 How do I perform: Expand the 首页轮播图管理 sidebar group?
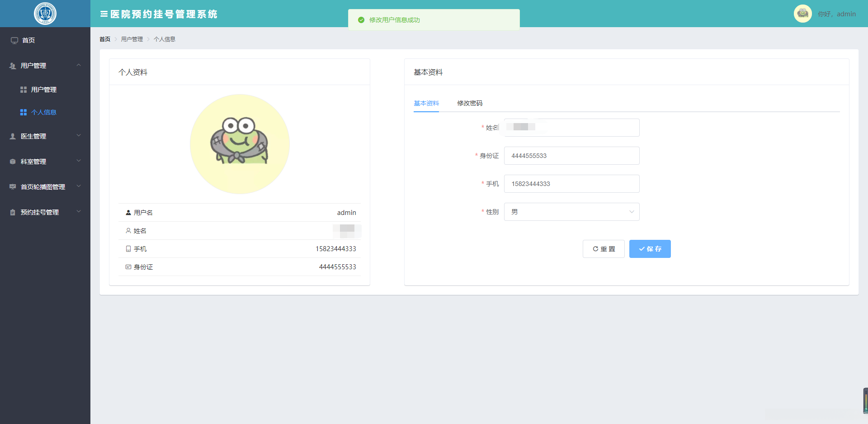pyautogui.click(x=79, y=186)
